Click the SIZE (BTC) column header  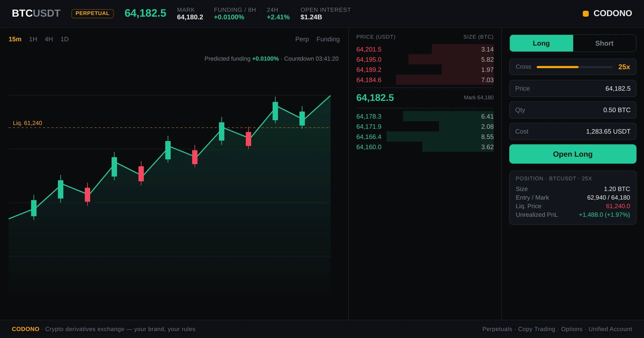click(478, 37)
